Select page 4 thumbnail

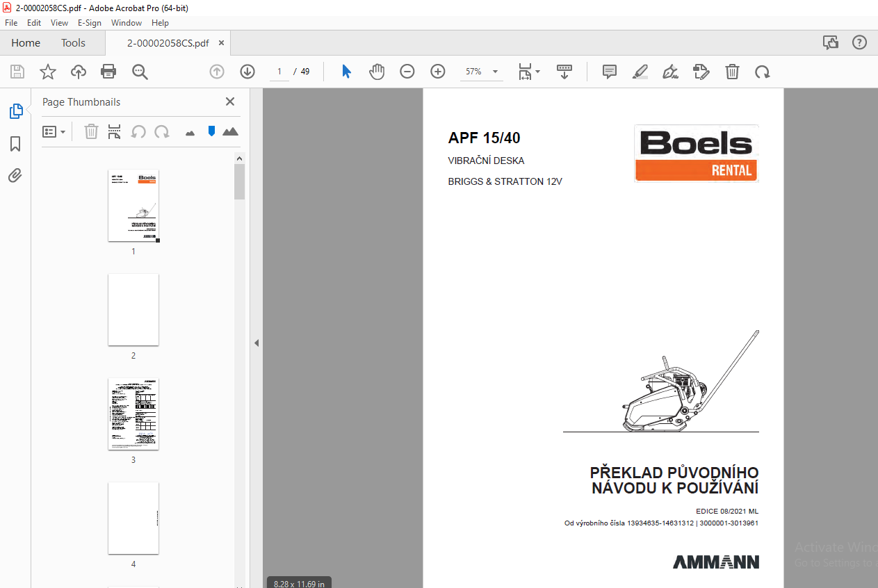133,518
